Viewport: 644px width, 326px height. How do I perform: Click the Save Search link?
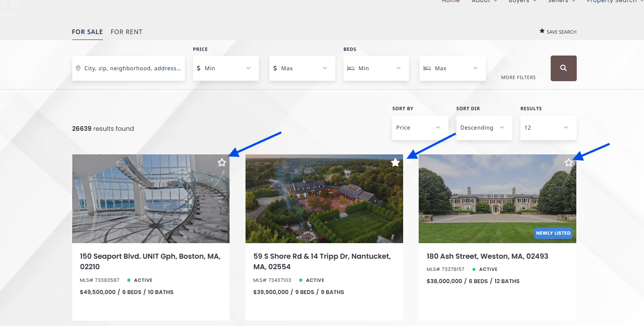coord(558,32)
